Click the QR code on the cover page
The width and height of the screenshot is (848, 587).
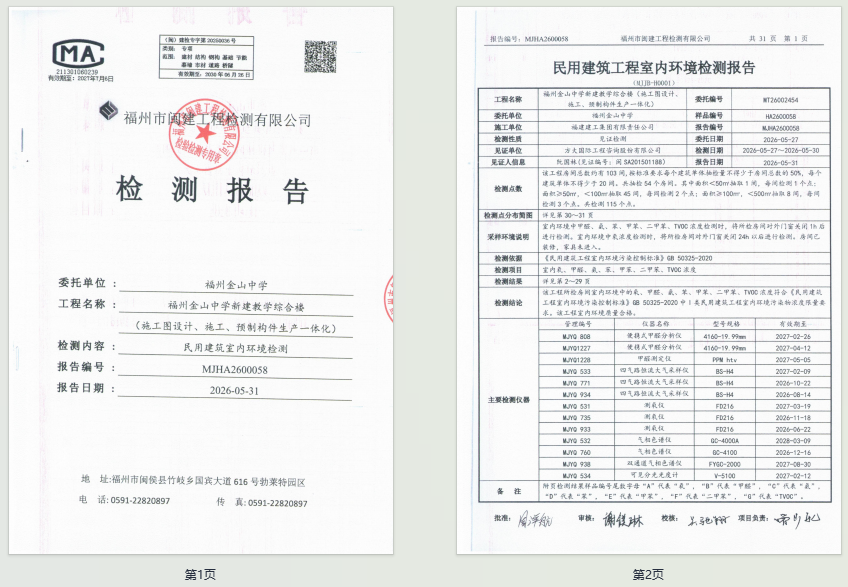coord(320,56)
